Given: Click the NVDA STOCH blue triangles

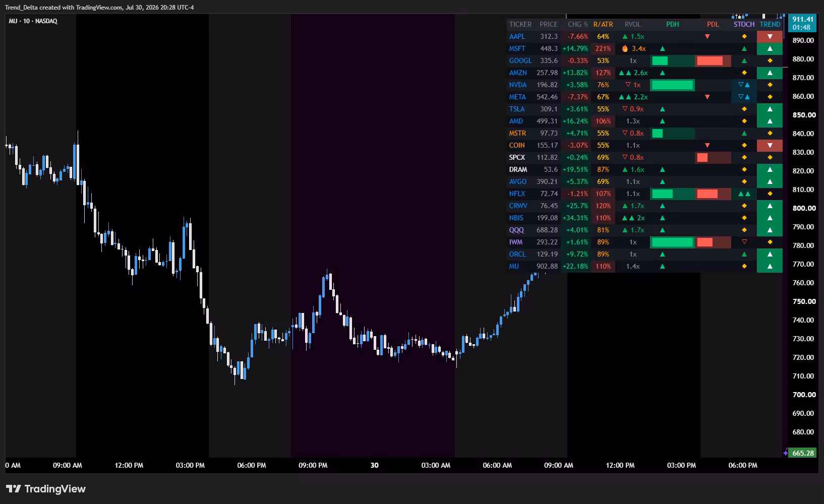Looking at the screenshot, I should coord(744,85).
